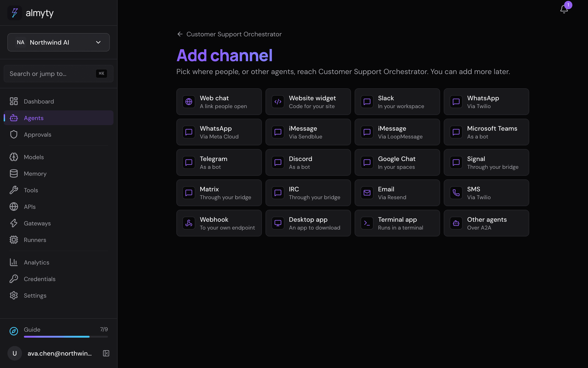Navigate to Tools
Image resolution: width=588 pixels, height=368 pixels.
pyautogui.click(x=59, y=190)
